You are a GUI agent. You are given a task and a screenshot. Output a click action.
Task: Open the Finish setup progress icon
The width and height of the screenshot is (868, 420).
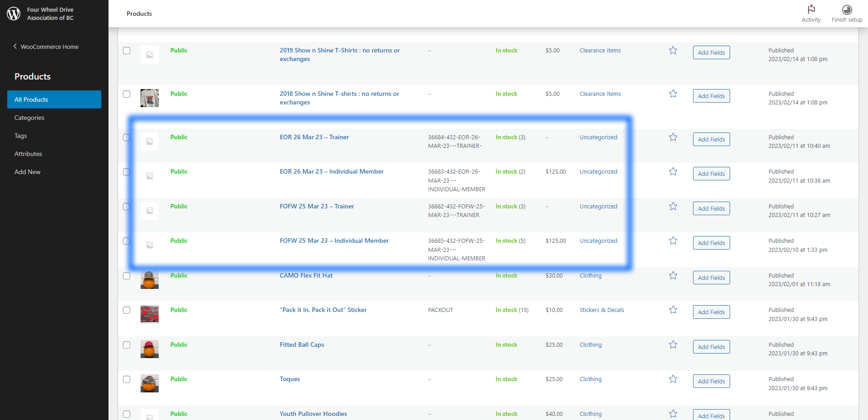coord(847,9)
